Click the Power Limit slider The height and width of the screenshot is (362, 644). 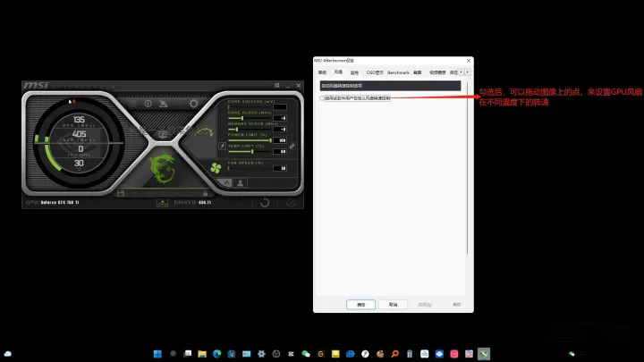coord(250,140)
